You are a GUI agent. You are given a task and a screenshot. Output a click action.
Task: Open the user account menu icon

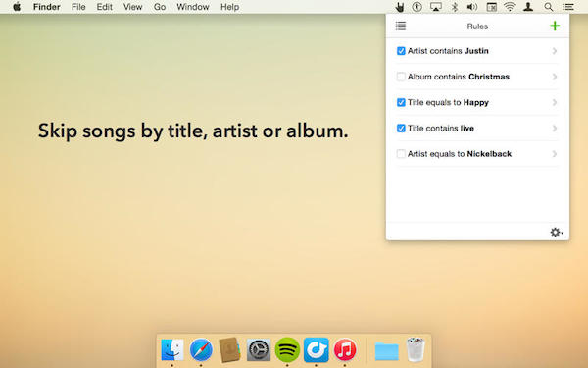[528, 7]
